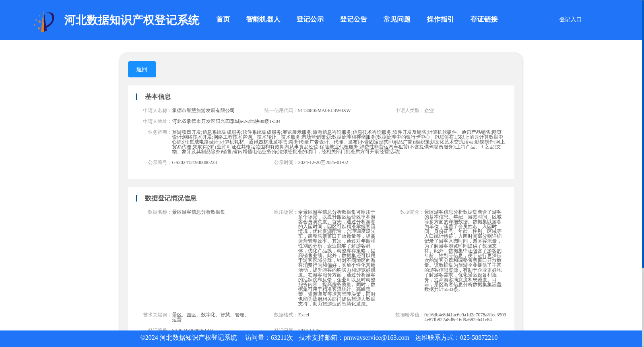
Task: Click the footer contact number 025-58872210
Action: pyautogui.click(x=479, y=338)
